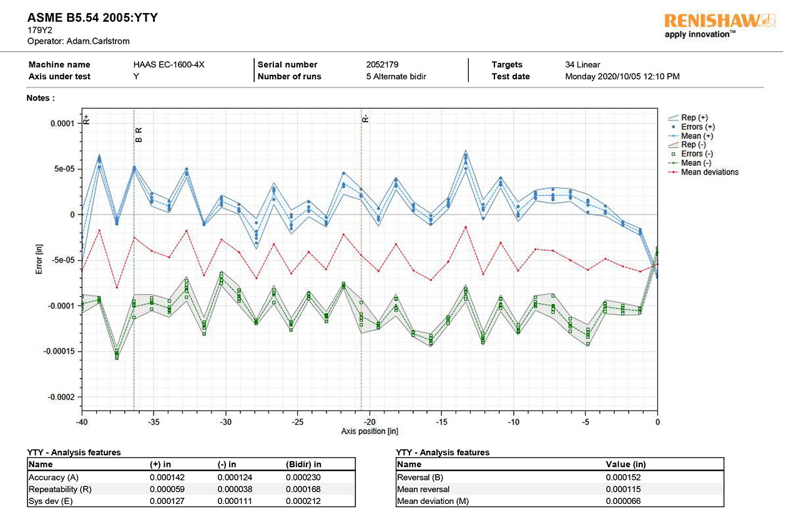Select the Repeatability (R) row name
The image size is (799, 532).
60,489
